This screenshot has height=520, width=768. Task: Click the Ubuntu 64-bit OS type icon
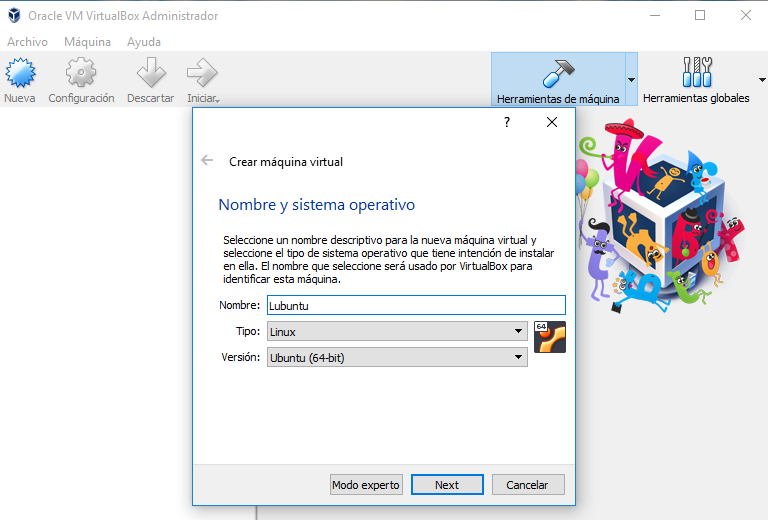coord(550,337)
